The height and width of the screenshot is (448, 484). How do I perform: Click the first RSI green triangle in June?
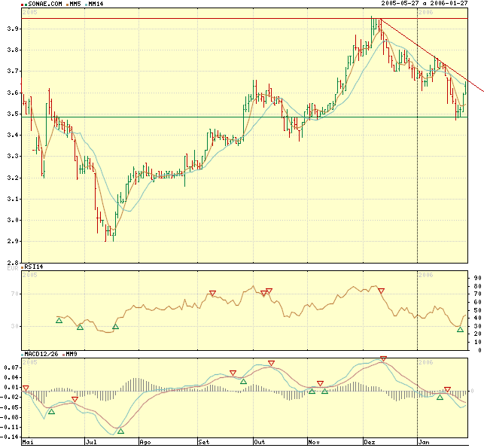pyautogui.click(x=59, y=321)
